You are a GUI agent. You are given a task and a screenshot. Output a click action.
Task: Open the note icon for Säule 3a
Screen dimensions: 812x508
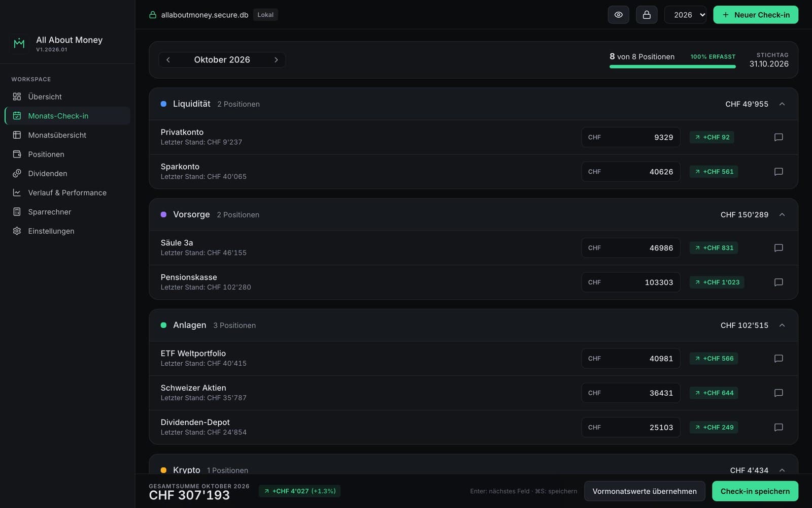click(779, 248)
